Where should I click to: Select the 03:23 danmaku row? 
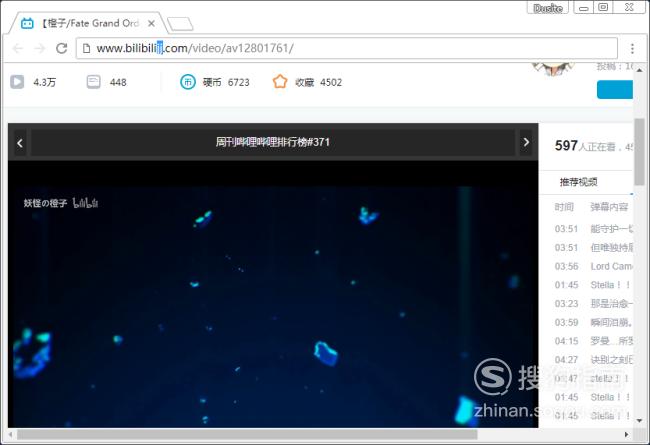click(x=594, y=303)
